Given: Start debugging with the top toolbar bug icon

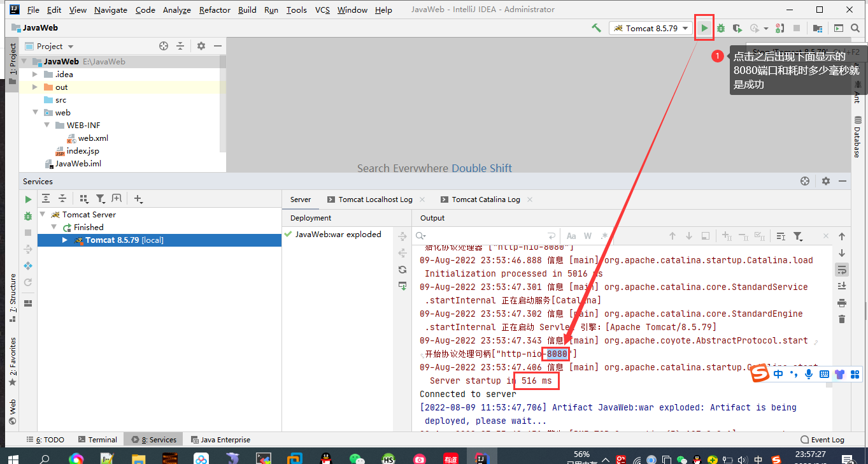Looking at the screenshot, I should pos(721,28).
